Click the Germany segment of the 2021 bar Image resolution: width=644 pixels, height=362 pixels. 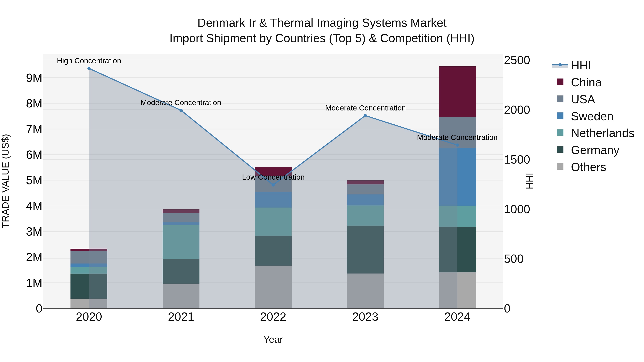pyautogui.click(x=181, y=271)
